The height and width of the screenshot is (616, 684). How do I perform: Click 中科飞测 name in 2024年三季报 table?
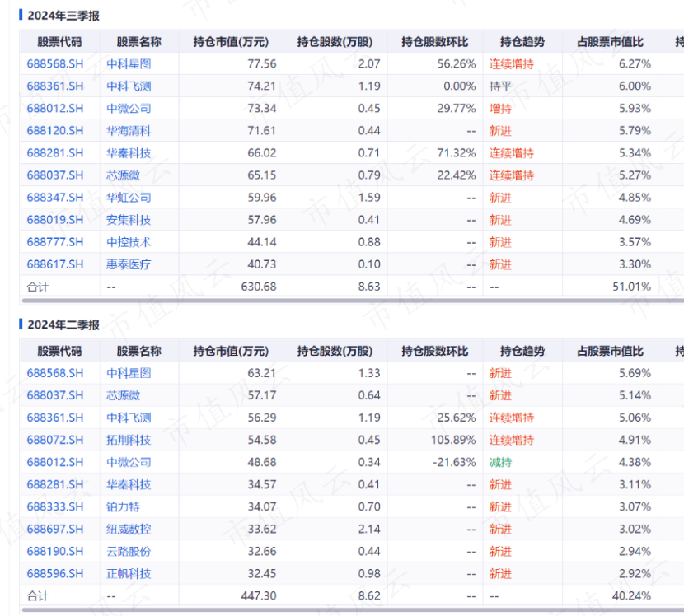129,86
